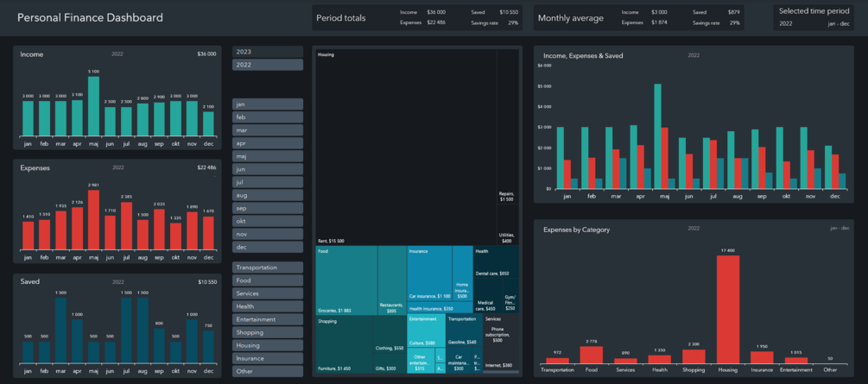
Task: Click the Car maintenance $300 tile
Action: 459,360
